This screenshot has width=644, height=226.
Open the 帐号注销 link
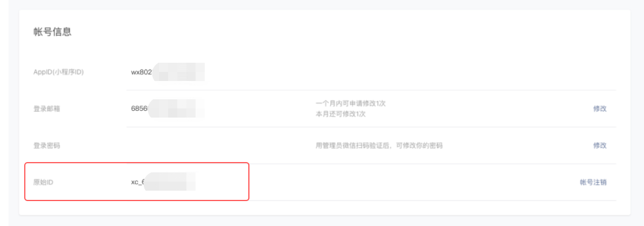[593, 182]
